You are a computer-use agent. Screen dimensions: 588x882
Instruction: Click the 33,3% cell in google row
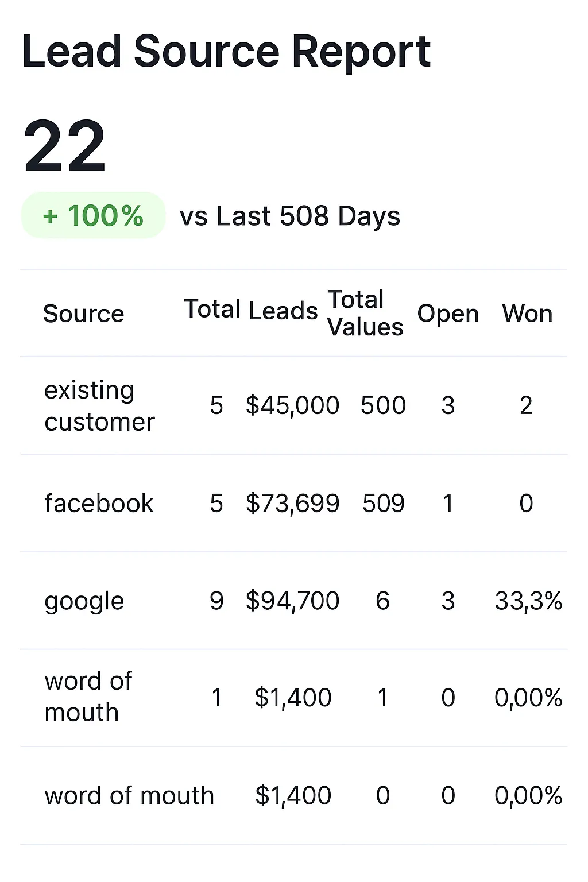[x=528, y=601]
